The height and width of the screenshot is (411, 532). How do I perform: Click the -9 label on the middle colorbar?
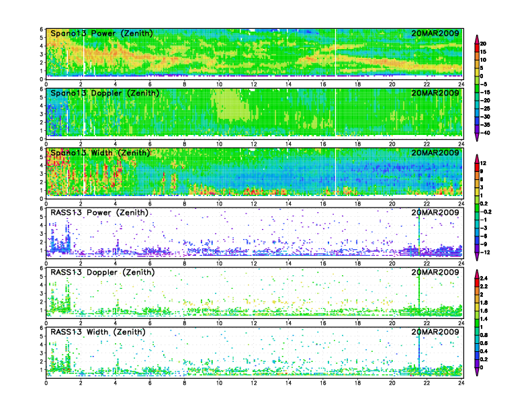[484, 244]
